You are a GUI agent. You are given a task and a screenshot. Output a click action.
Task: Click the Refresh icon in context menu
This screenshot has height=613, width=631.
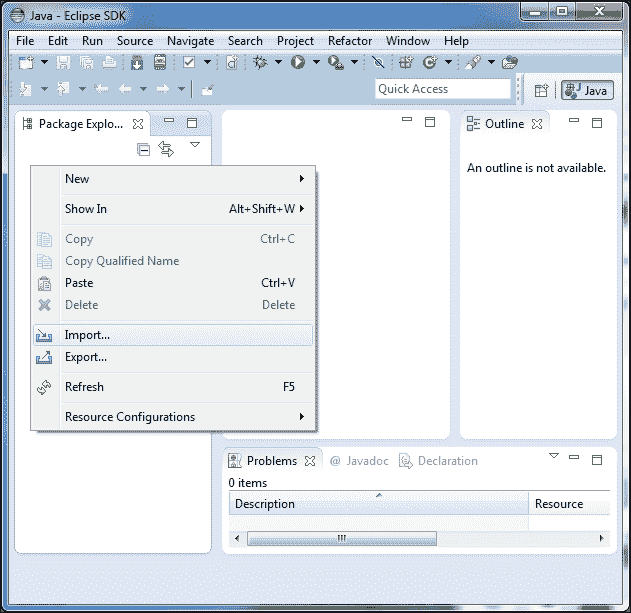point(44,387)
